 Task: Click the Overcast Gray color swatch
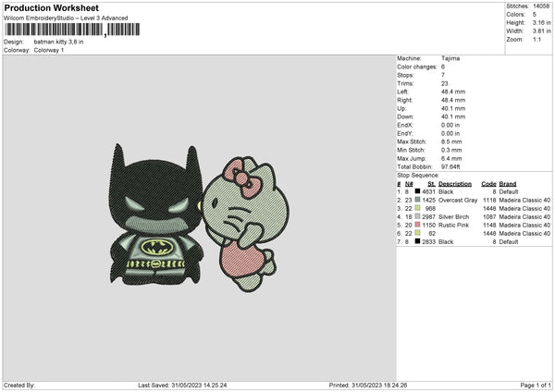coord(418,200)
